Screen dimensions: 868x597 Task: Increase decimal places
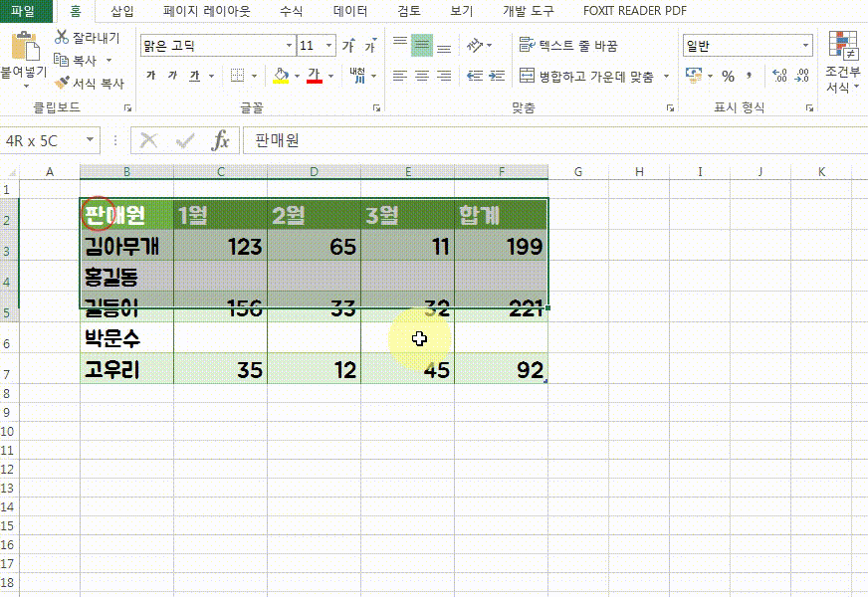click(779, 76)
